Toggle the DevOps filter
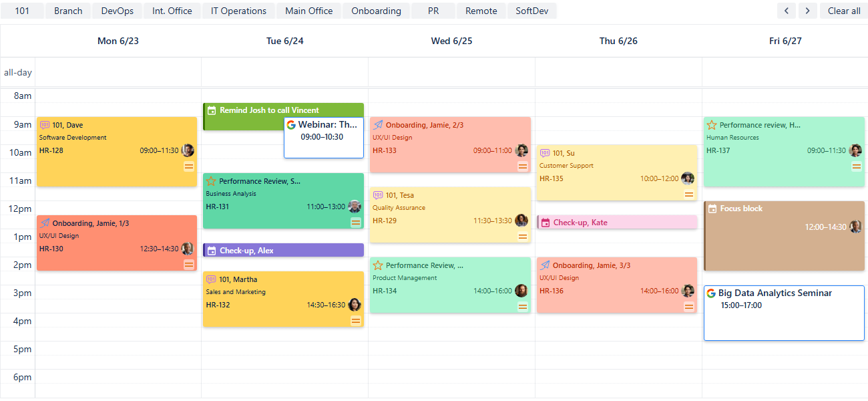 point(118,11)
